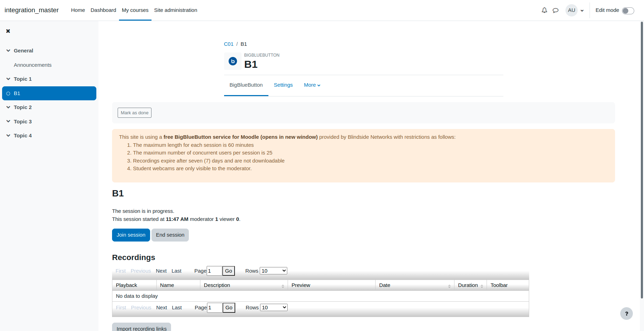Collapse the General section
Screen dimensions: 644x331
[8, 51]
